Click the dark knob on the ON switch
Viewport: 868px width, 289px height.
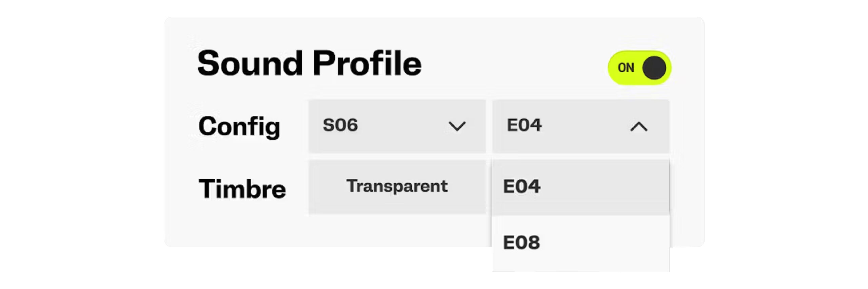(654, 68)
